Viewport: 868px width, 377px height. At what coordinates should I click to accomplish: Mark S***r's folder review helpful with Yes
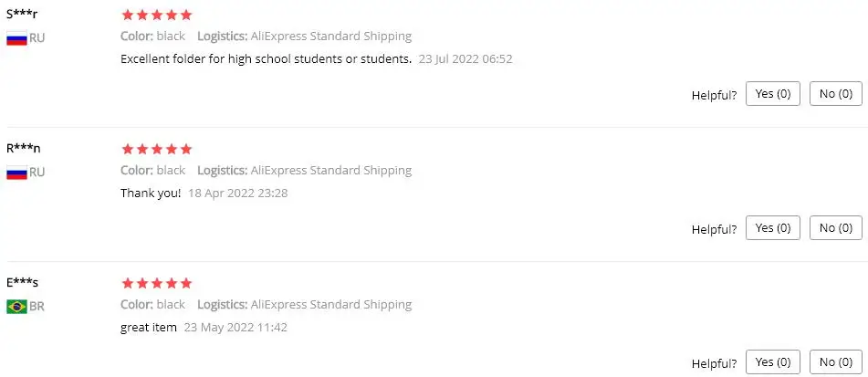[x=772, y=94]
